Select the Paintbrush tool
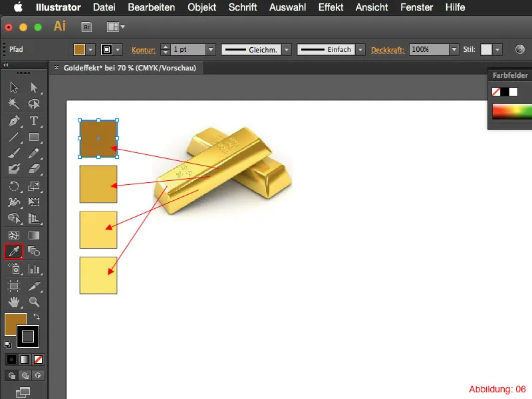This screenshot has height=399, width=532. coord(14,153)
